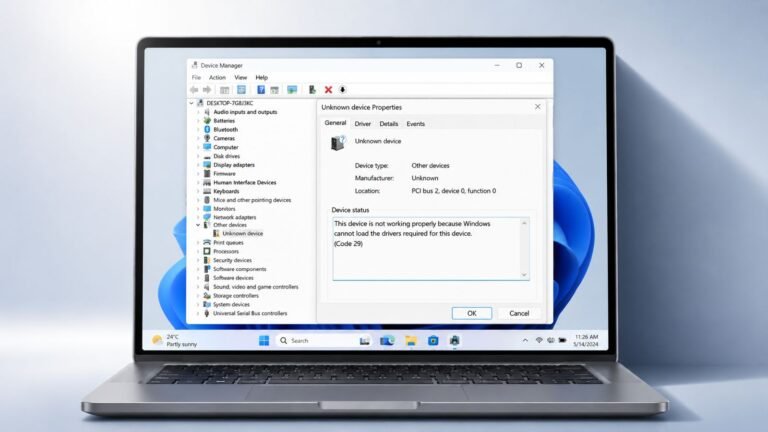Select the General tab
Viewport: 768px width, 432px height.
pos(336,123)
